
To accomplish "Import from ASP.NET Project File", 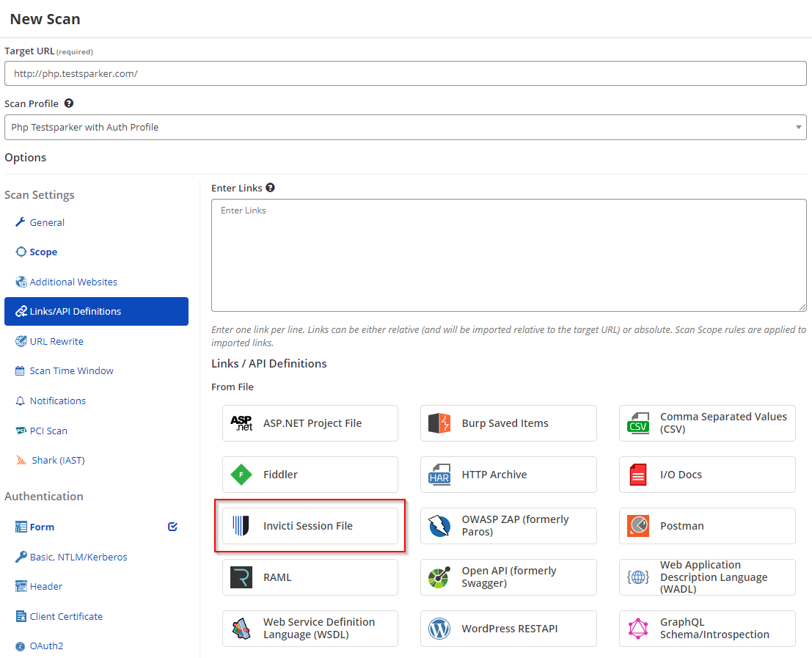I will coord(310,423).
